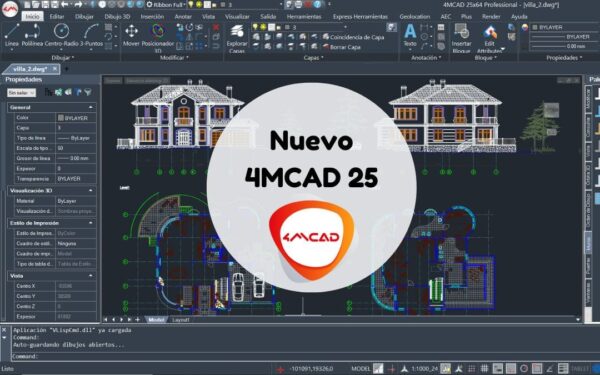Select the Línea draw tool
This screenshot has width=600, height=375.
tap(11, 34)
